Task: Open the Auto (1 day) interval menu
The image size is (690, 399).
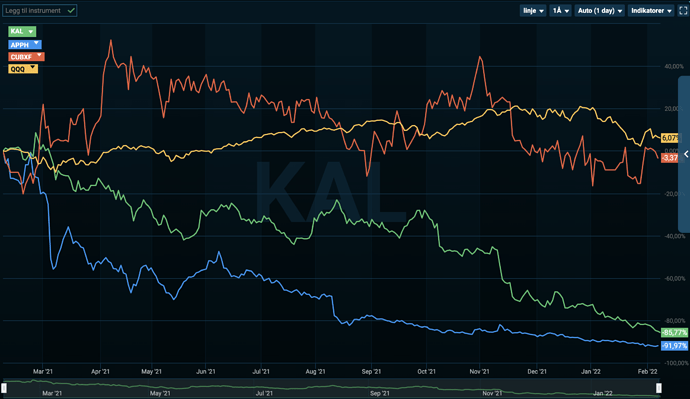Action: click(x=600, y=11)
